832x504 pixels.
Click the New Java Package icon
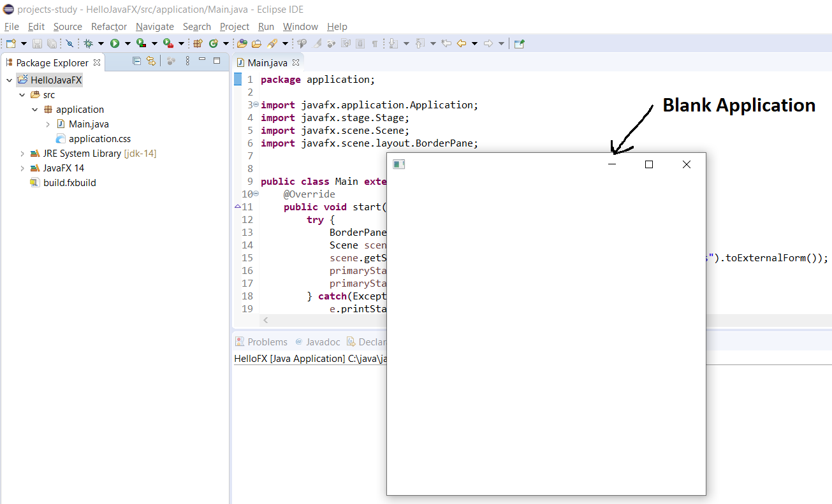pyautogui.click(x=198, y=43)
